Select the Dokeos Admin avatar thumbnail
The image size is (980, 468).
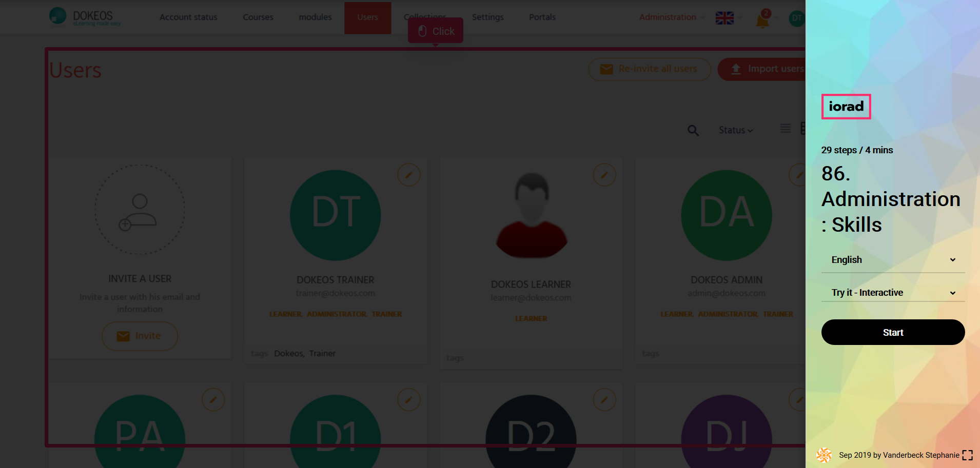[726, 215]
